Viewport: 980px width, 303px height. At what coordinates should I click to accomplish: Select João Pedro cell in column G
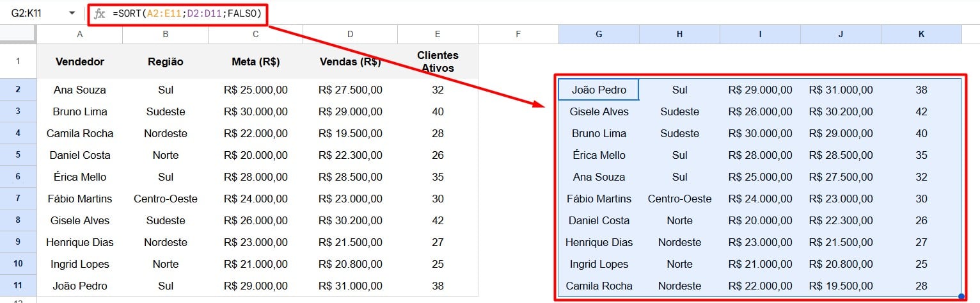coord(599,90)
